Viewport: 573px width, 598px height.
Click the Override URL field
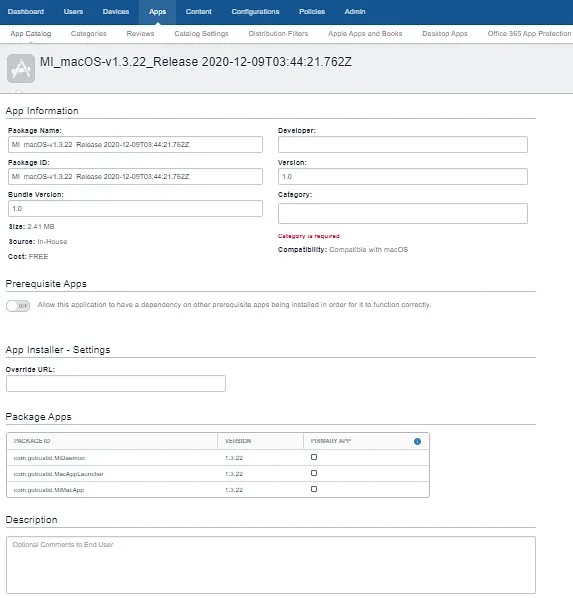[116, 383]
